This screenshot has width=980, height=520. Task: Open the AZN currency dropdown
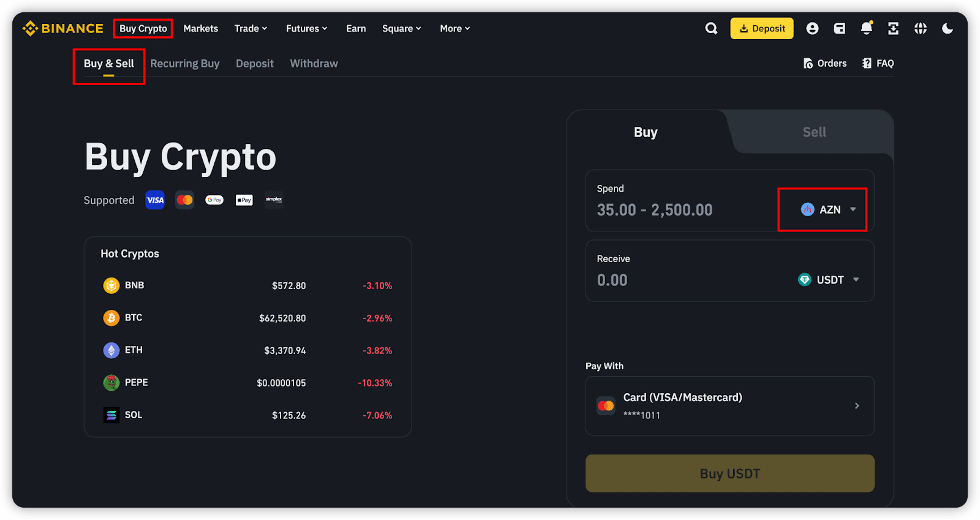coord(828,209)
